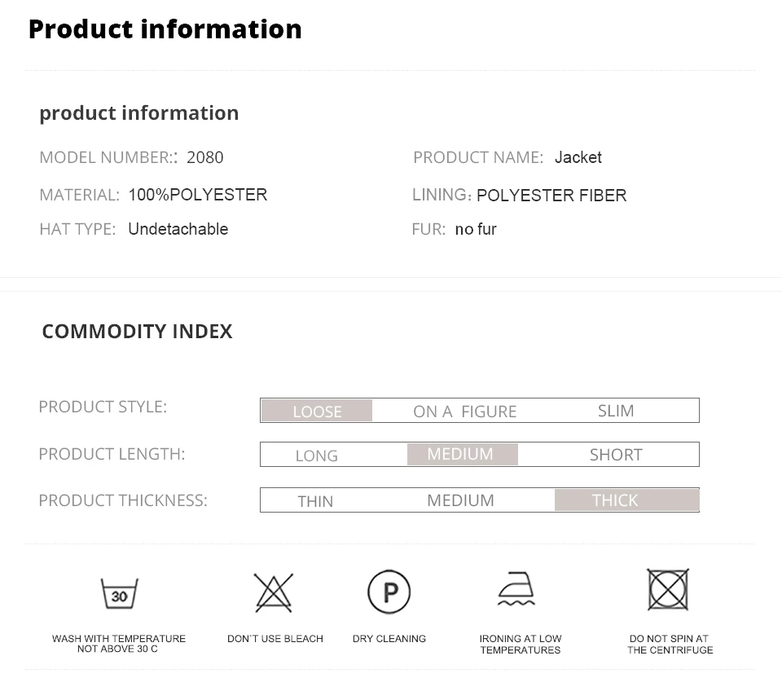Click the do not bleach triangle icon
782x700 pixels.
[274, 592]
